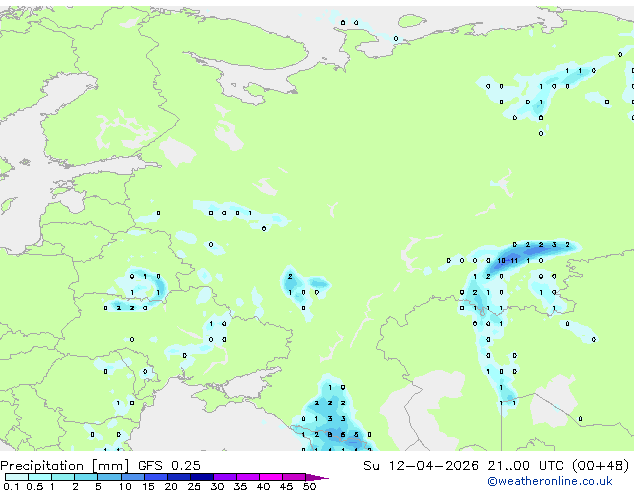Select the 30–35 mm purple legend swatch

pyautogui.click(x=225, y=477)
